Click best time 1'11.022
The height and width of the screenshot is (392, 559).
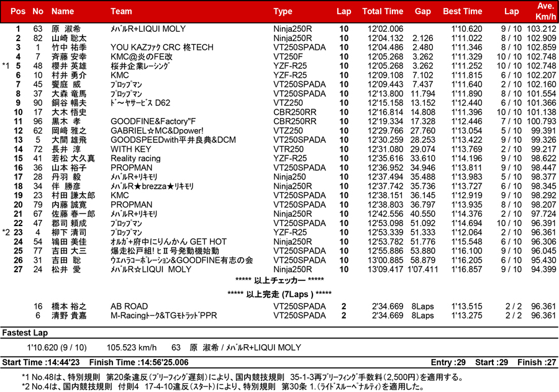[x=466, y=38]
